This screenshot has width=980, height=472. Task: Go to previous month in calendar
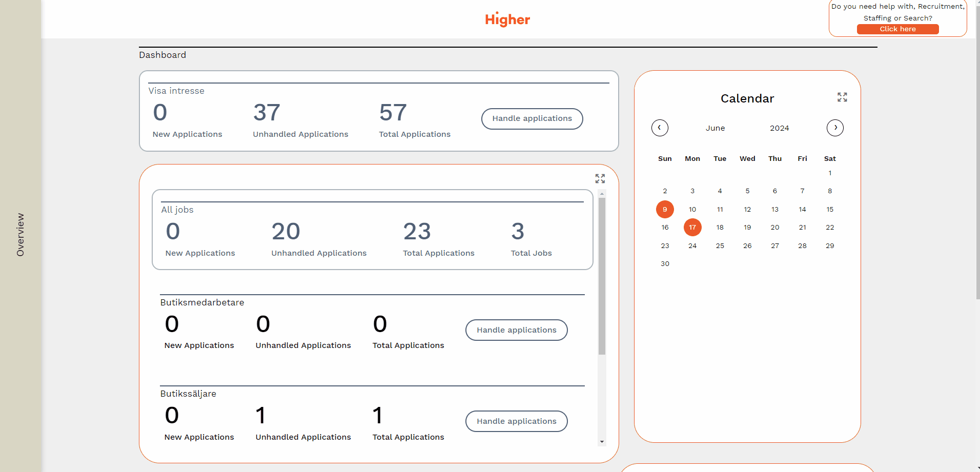pos(660,128)
